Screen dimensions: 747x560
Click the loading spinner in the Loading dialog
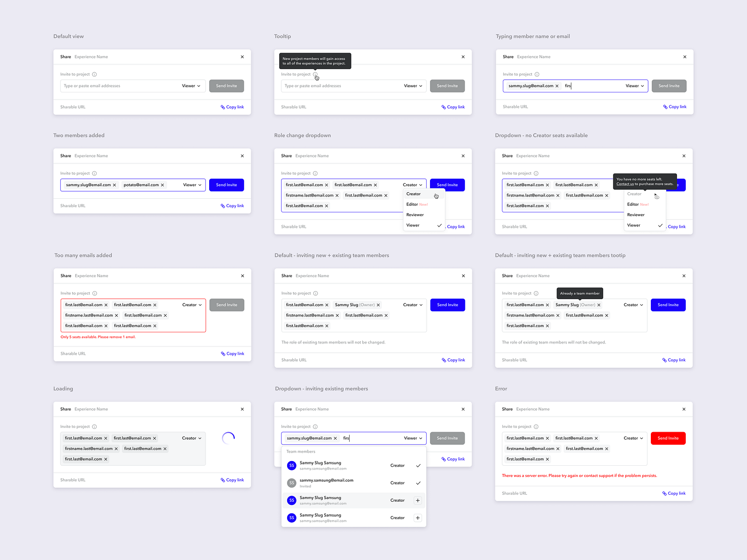(228, 438)
